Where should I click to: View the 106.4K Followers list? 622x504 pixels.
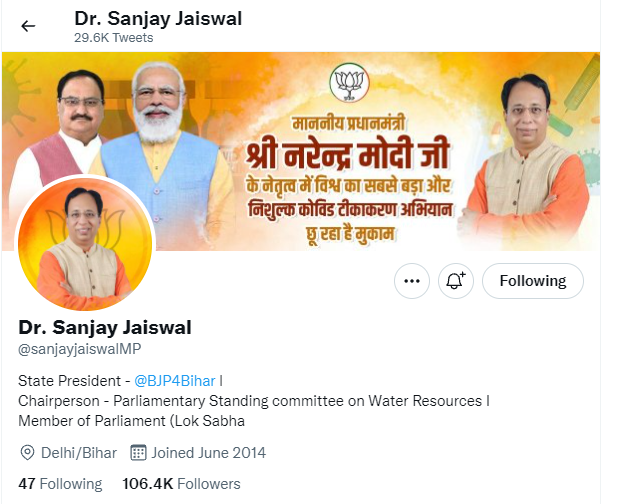181,484
